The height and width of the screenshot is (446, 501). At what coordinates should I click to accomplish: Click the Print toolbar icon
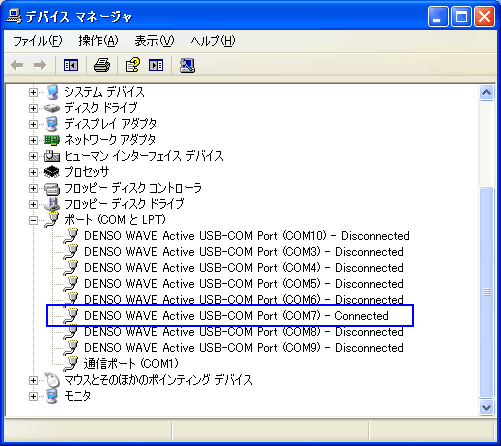pyautogui.click(x=102, y=65)
